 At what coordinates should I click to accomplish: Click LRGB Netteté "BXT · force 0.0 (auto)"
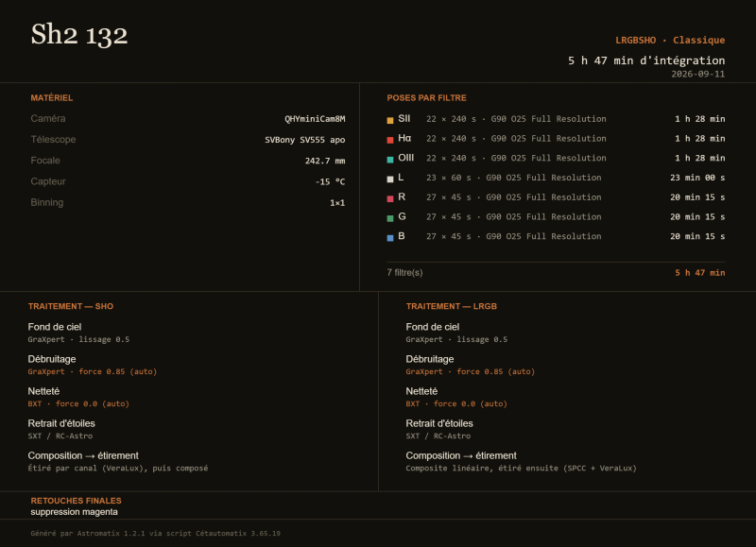456,403
